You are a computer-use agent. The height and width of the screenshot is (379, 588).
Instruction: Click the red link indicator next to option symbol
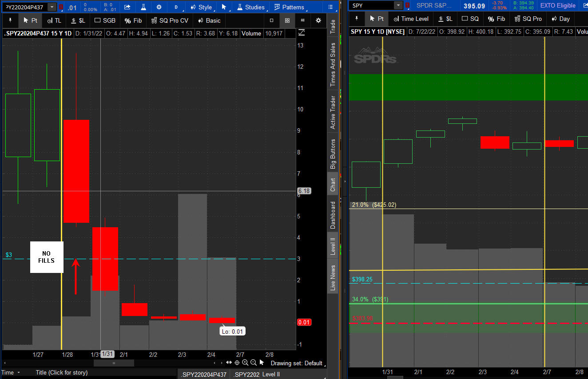pyautogui.click(x=61, y=7)
